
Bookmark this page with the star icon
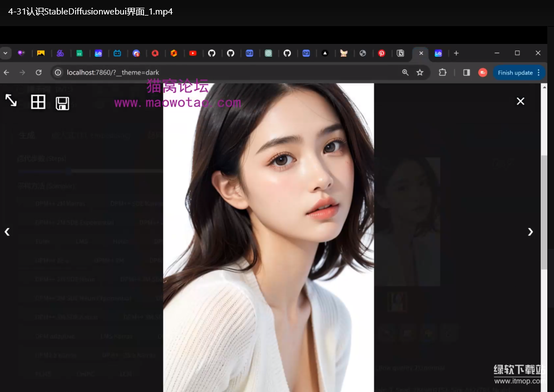pos(420,72)
